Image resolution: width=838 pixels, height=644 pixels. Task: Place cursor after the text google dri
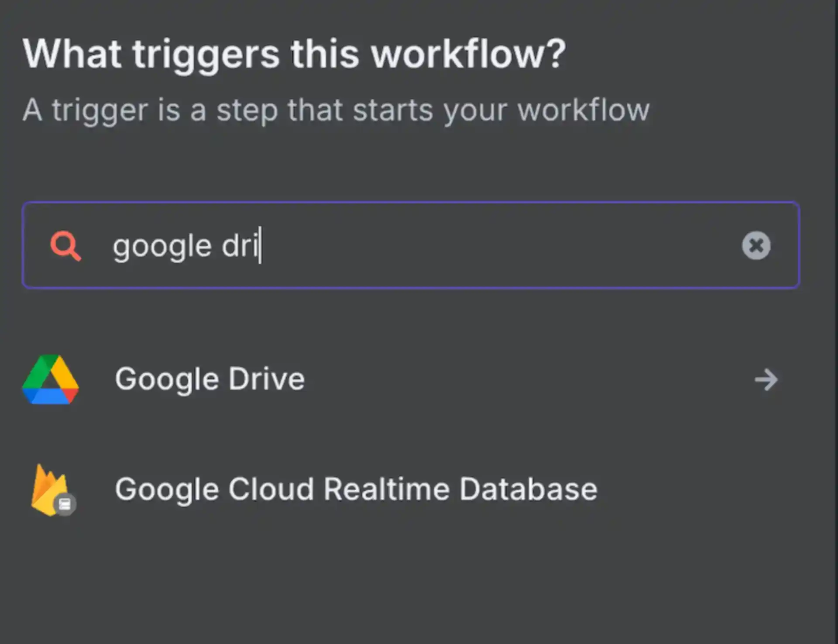click(x=261, y=246)
